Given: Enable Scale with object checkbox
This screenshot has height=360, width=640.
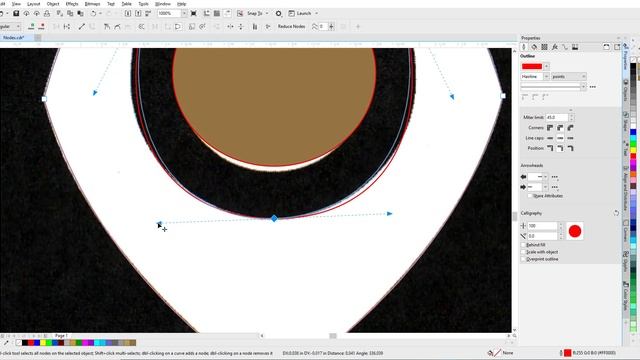Looking at the screenshot, I should click(x=523, y=252).
